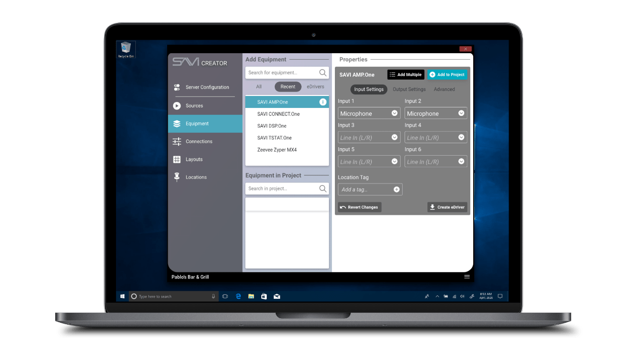Open the Locations section
The width and height of the screenshot is (626, 364).
[x=205, y=177]
